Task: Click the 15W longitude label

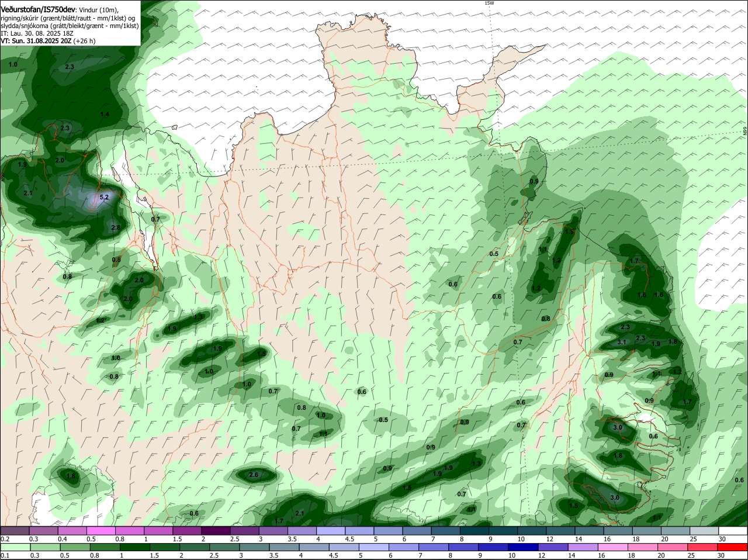Action: click(489, 3)
